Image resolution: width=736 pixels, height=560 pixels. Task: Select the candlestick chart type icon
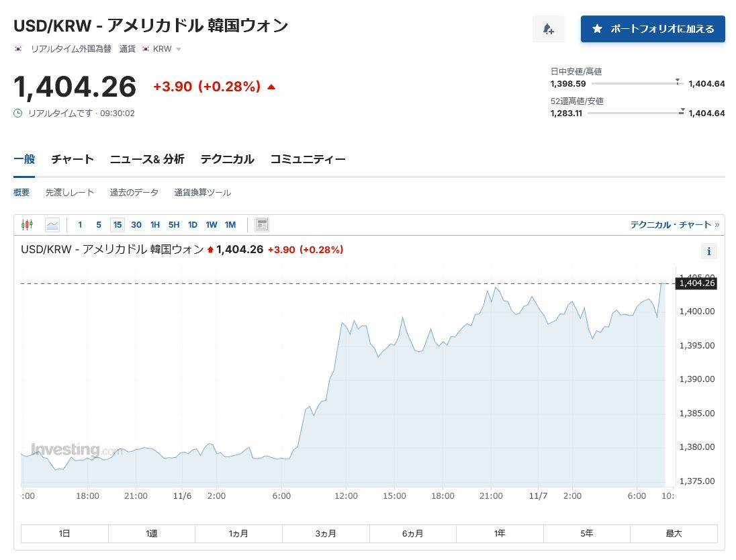(x=27, y=225)
